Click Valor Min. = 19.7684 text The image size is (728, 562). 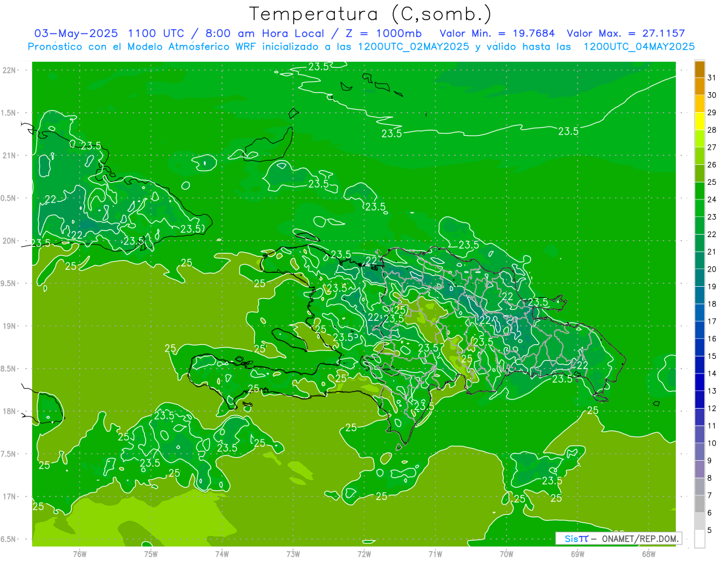(497, 33)
